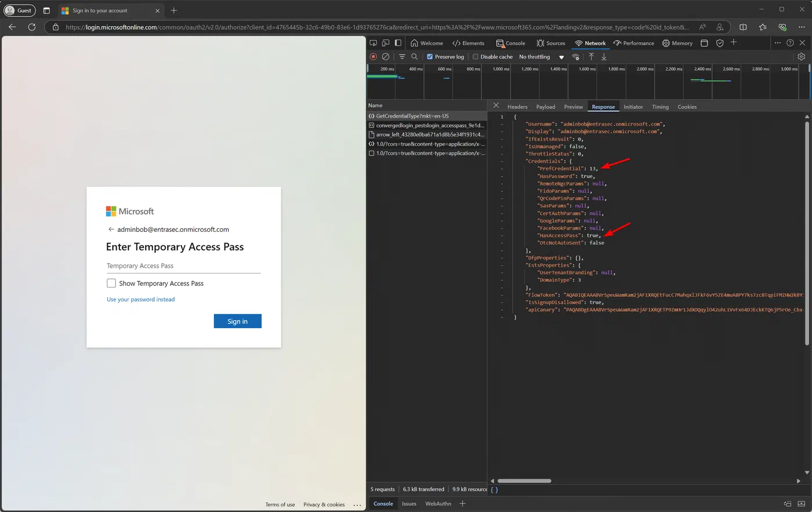This screenshot has height=512, width=812.
Task: Open the Cookies tab of the request
Action: (x=687, y=107)
